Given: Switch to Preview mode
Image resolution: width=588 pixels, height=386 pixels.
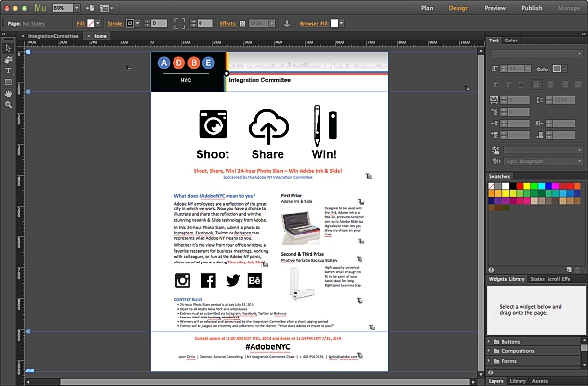Looking at the screenshot, I should (x=495, y=8).
